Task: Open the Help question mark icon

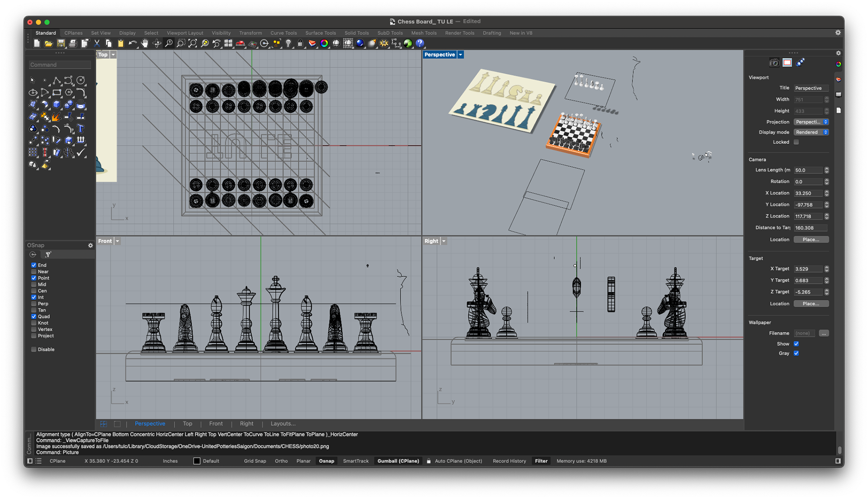Action: (x=420, y=43)
